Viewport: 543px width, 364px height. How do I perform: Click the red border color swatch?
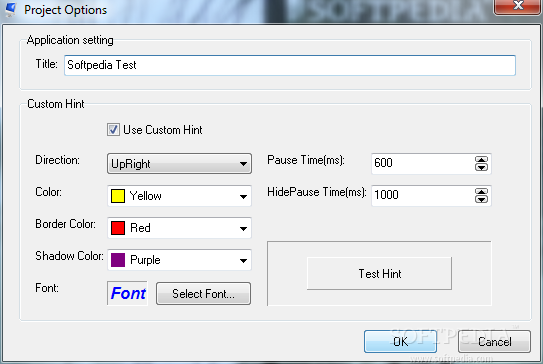(x=118, y=228)
